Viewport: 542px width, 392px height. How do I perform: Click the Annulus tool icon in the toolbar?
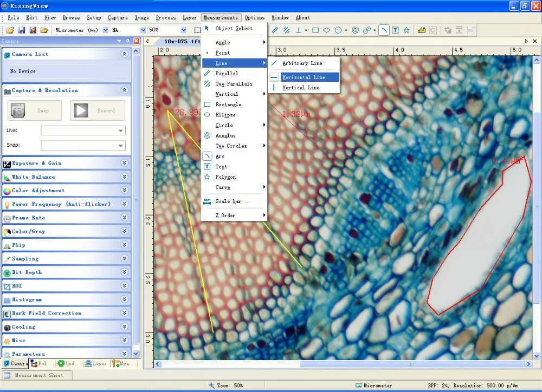355,30
